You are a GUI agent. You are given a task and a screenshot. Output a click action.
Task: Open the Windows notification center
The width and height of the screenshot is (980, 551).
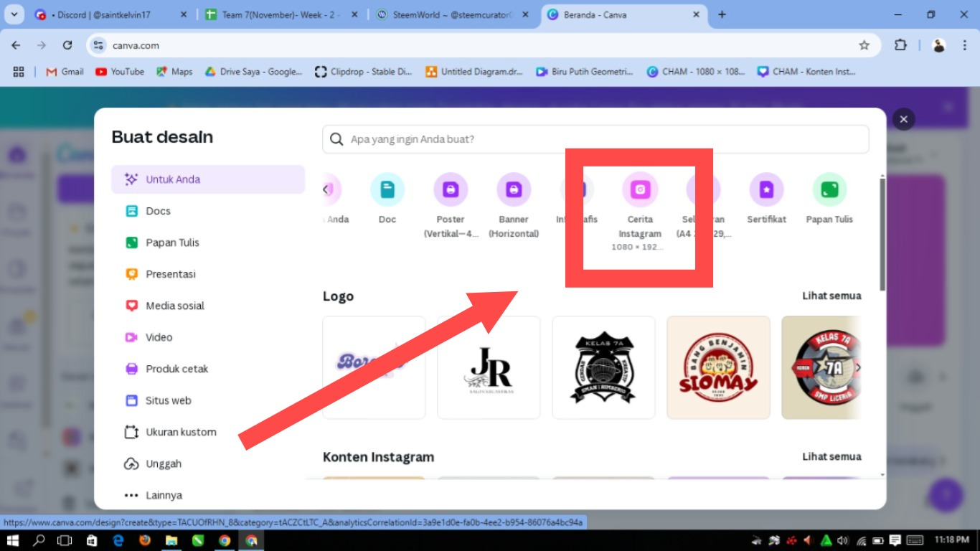click(x=895, y=540)
